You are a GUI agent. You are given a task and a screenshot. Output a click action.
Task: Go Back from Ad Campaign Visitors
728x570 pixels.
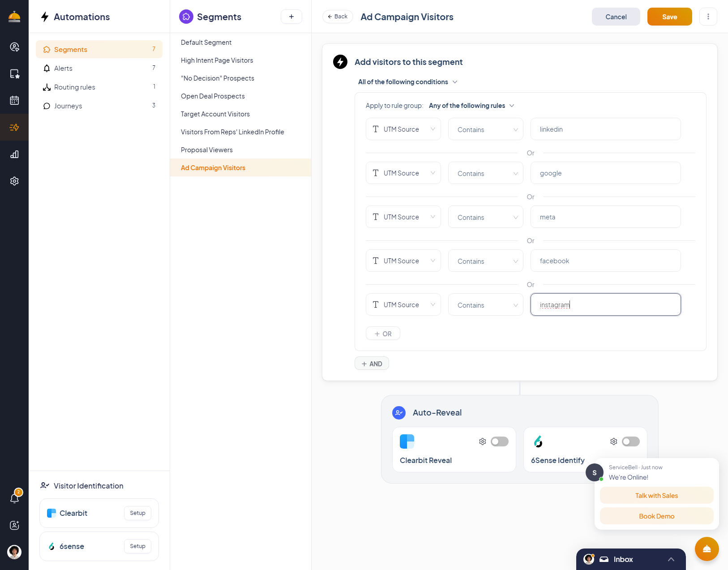[x=338, y=17]
